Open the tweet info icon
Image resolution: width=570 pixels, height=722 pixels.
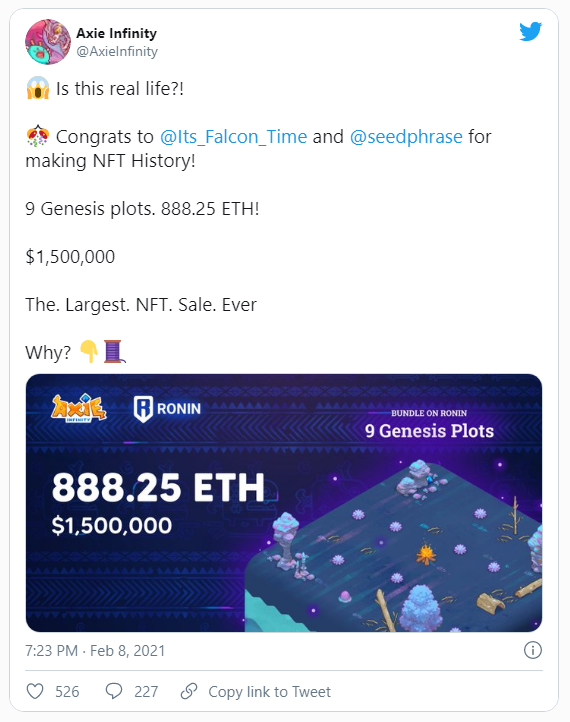click(x=533, y=650)
